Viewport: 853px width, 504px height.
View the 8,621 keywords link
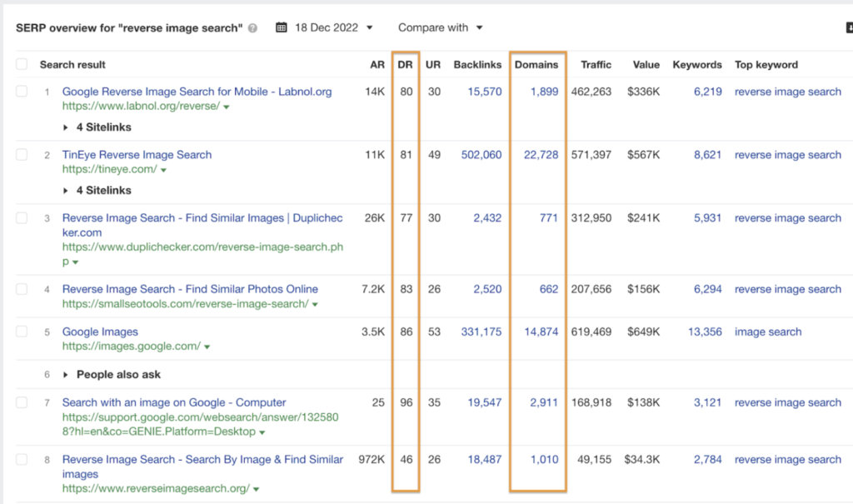[708, 155]
